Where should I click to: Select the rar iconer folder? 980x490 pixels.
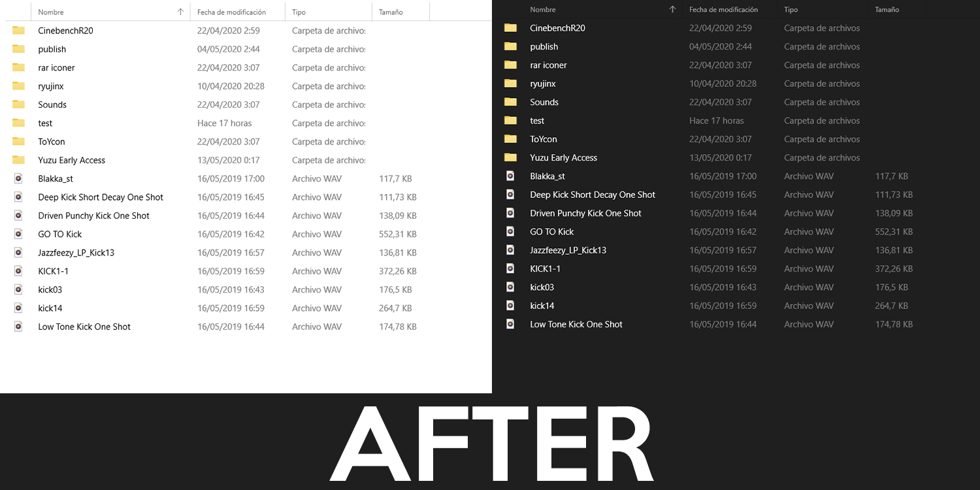pos(57,67)
